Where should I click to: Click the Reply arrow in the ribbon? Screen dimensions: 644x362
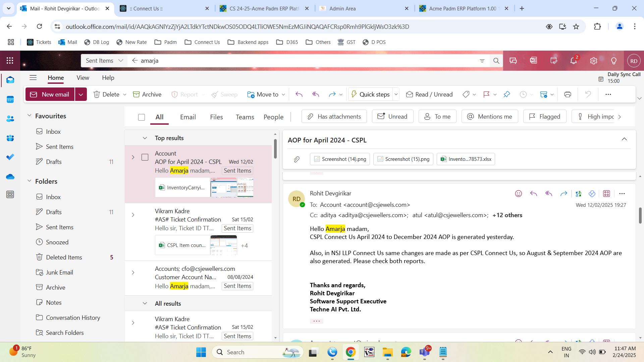click(x=299, y=95)
